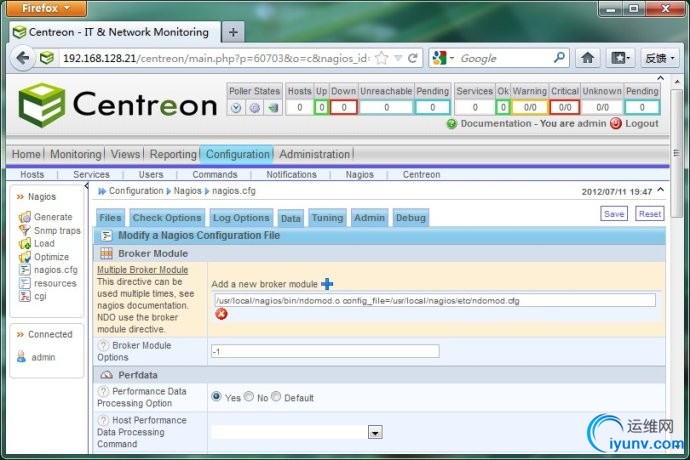Click the resources file icon
690x460 pixels.
[x=24, y=283]
